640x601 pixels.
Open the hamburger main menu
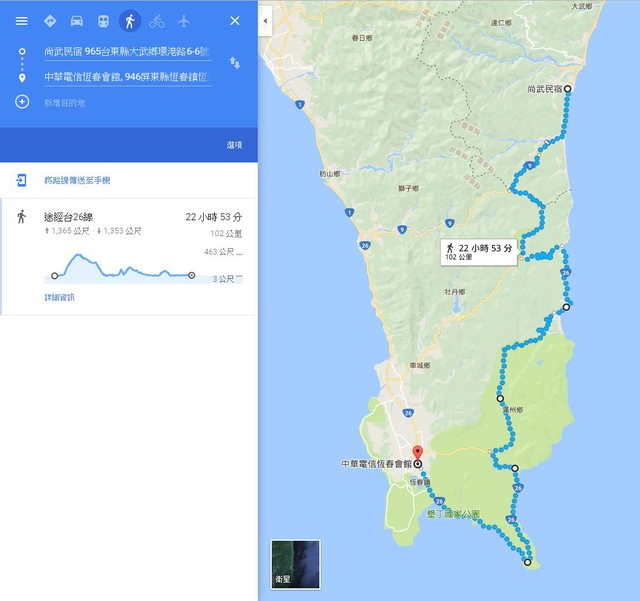tap(22, 21)
